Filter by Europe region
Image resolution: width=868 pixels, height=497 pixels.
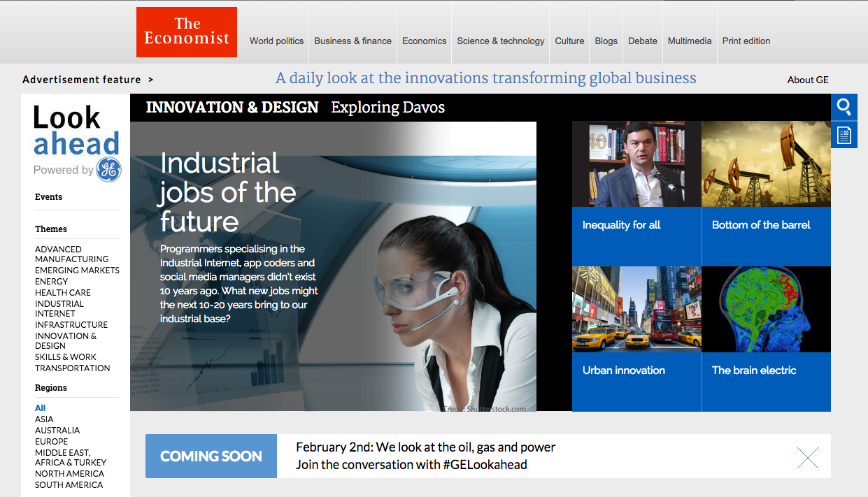pyautogui.click(x=52, y=441)
